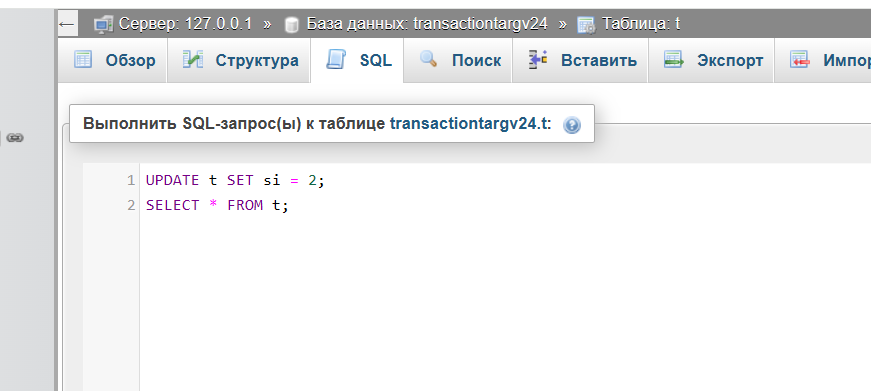The image size is (871, 391).
Task: Click the FROM keyword in the query
Action: pyautogui.click(x=245, y=205)
